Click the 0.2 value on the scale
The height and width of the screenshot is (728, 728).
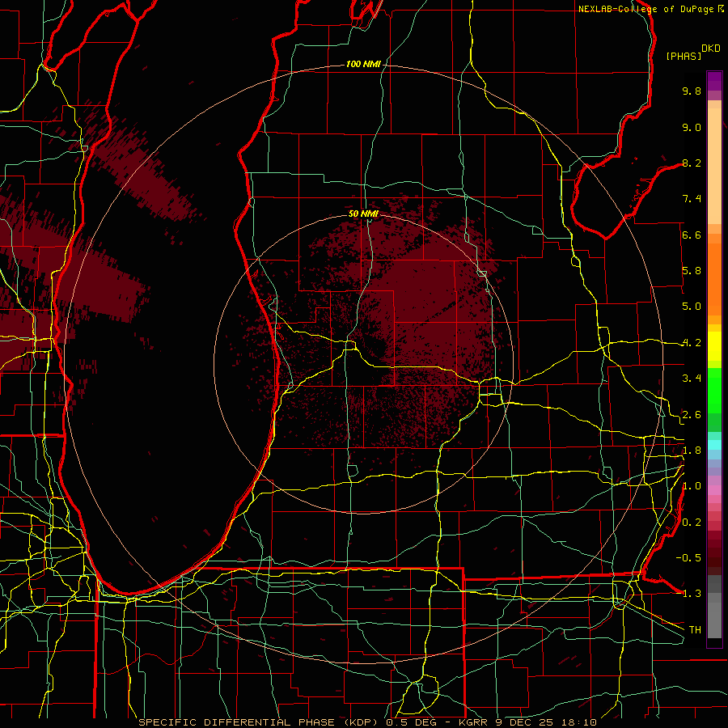click(692, 523)
